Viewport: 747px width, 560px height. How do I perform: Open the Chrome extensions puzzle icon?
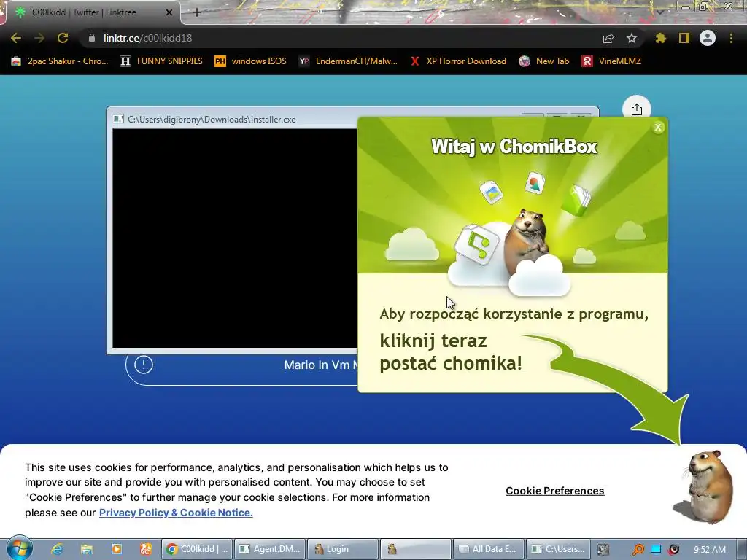pos(660,38)
